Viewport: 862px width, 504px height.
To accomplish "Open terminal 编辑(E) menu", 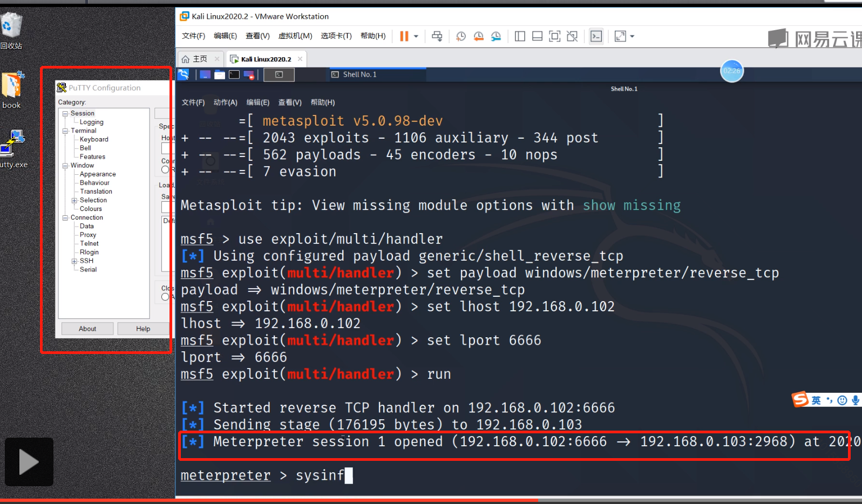I will click(x=258, y=103).
